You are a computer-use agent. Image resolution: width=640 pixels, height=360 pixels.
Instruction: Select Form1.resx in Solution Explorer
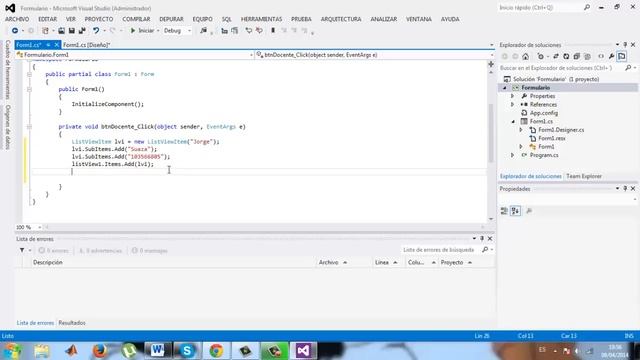[551, 138]
